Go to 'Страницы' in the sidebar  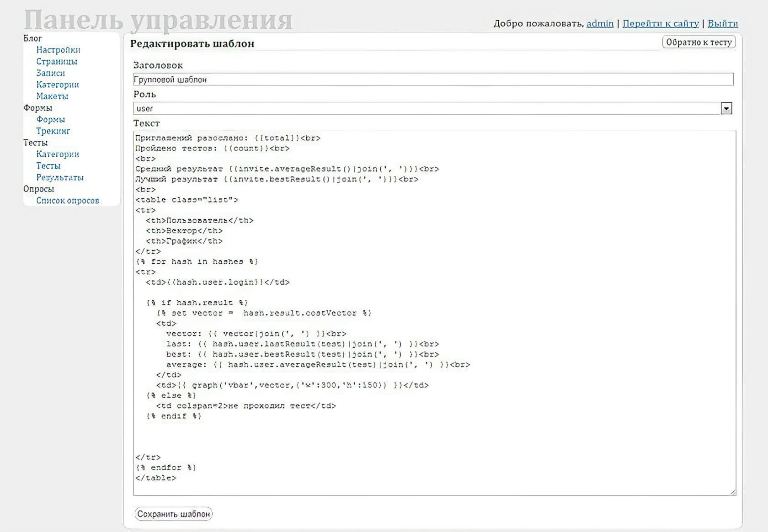[57, 61]
